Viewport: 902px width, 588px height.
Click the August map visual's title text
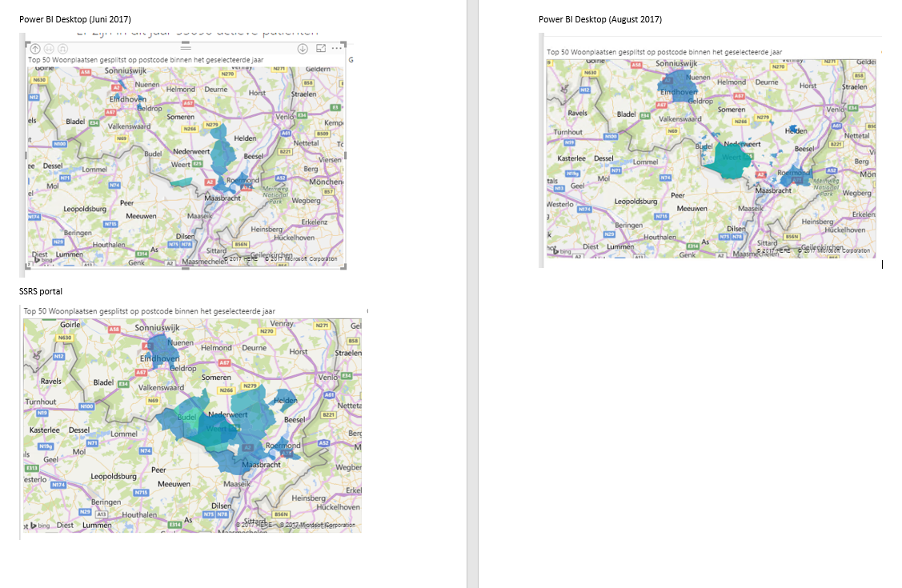(664, 52)
